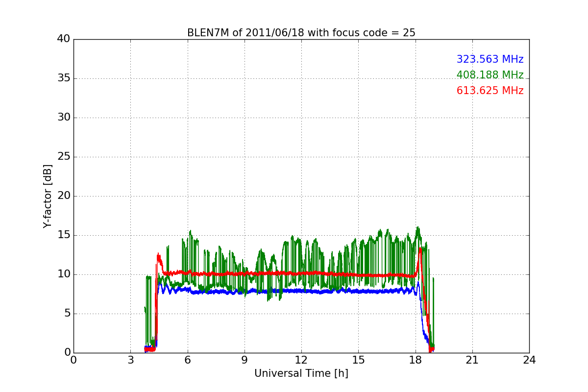Click the x-axis tick label '15'
588x392 pixels.
pos(358,360)
